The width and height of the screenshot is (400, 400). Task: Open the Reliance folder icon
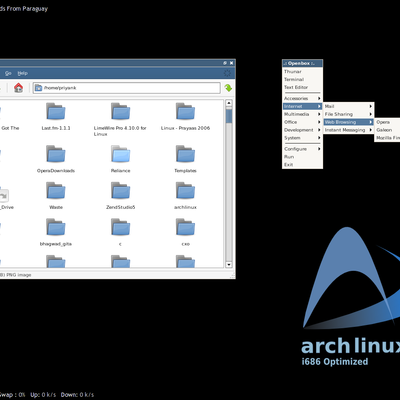click(x=120, y=154)
